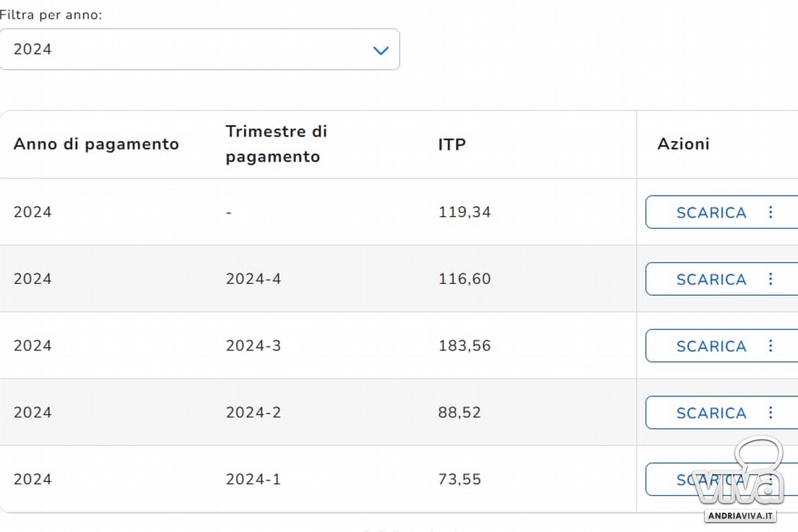
Task: Download the 2024-2 trimester document
Action: click(711, 413)
